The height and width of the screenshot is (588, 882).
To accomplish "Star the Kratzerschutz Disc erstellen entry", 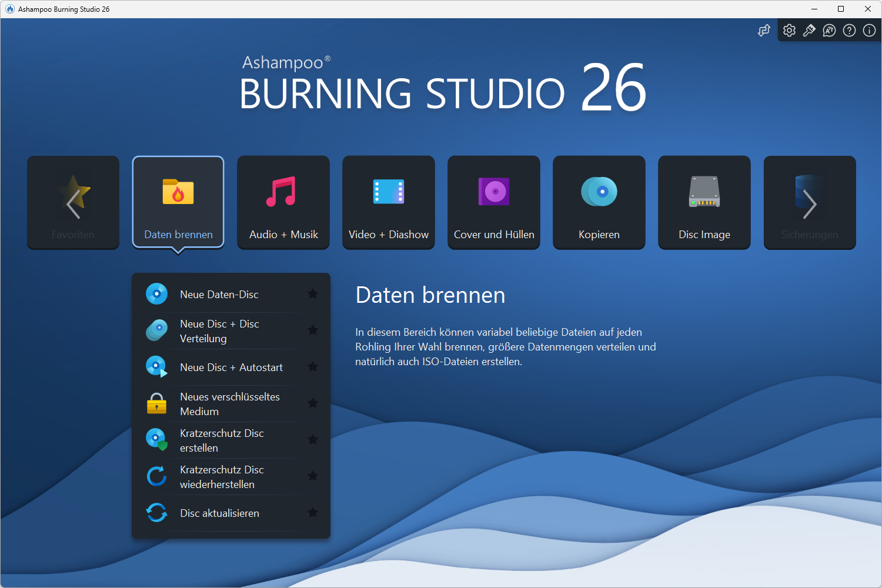I will tap(313, 440).
